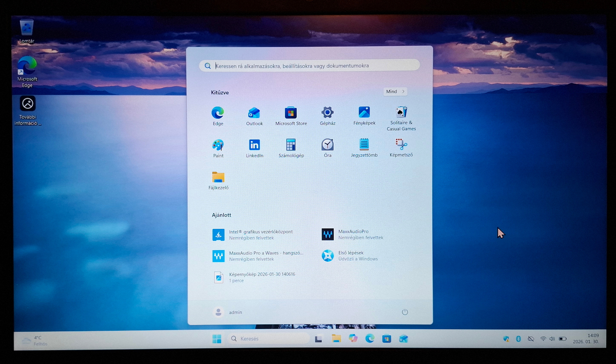This screenshot has width=616, height=364.
Task: Open the 4°C Felhős weather widget
Action: (34, 340)
